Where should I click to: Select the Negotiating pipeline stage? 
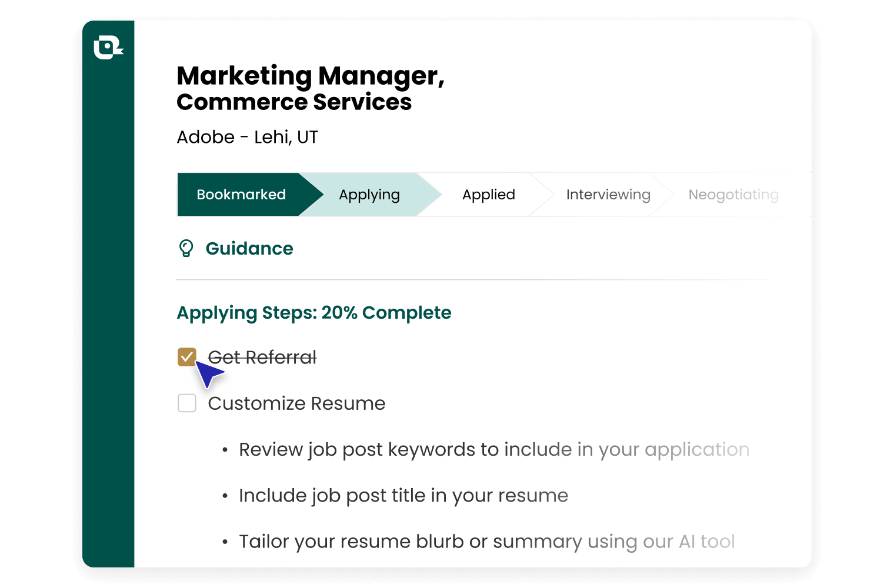tap(733, 194)
